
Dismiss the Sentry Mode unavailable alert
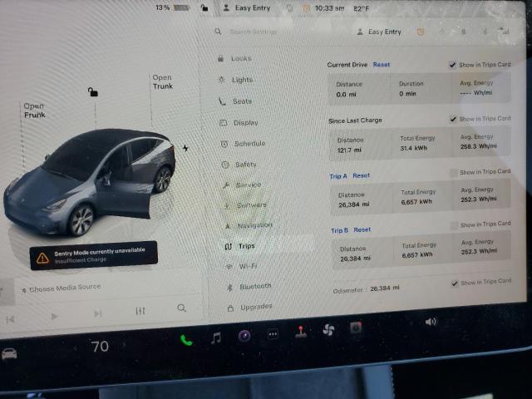pos(94,255)
